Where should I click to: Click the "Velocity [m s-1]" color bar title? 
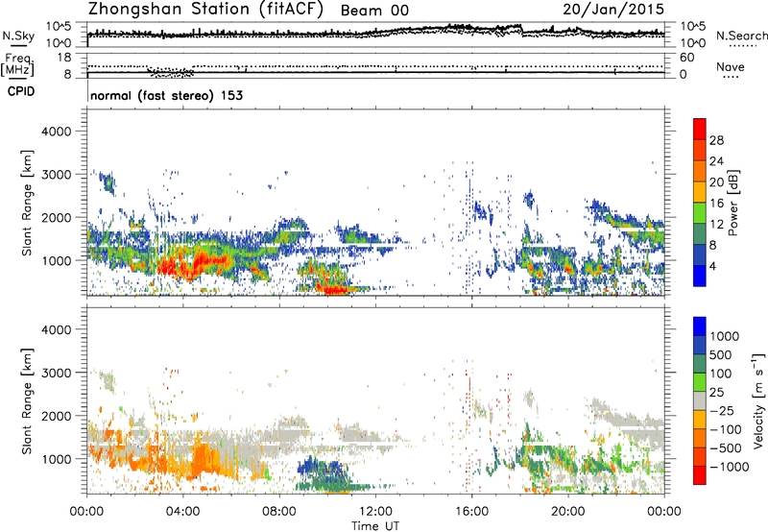click(x=758, y=400)
